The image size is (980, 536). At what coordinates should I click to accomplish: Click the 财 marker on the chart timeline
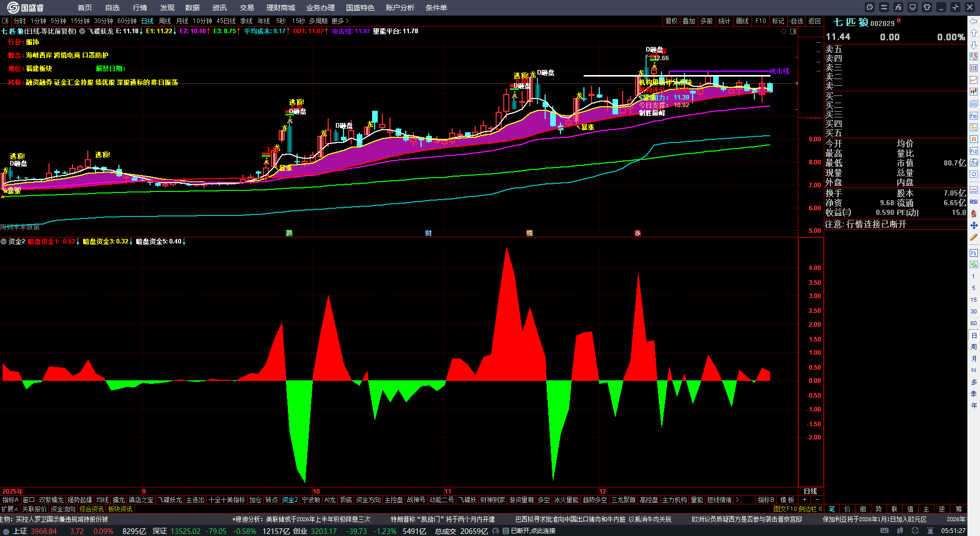click(428, 233)
